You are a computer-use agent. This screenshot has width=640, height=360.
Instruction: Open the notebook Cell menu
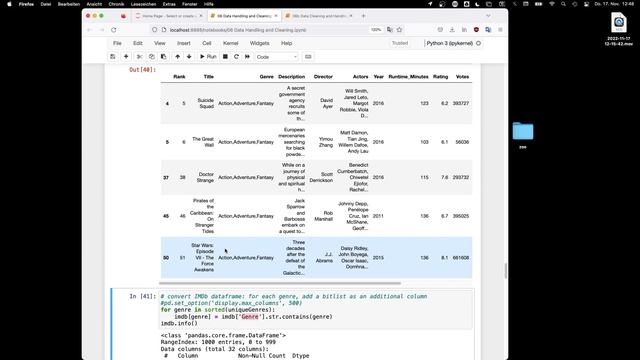[207, 43]
